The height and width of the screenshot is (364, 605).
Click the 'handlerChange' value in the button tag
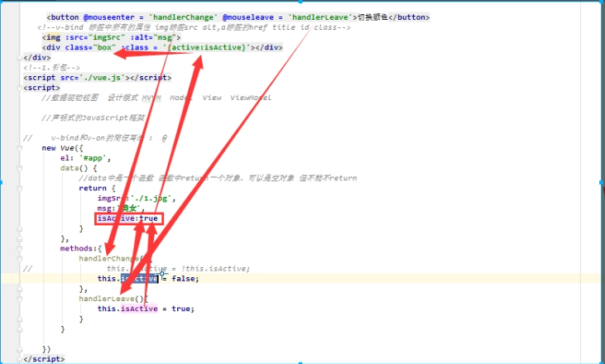click(183, 17)
